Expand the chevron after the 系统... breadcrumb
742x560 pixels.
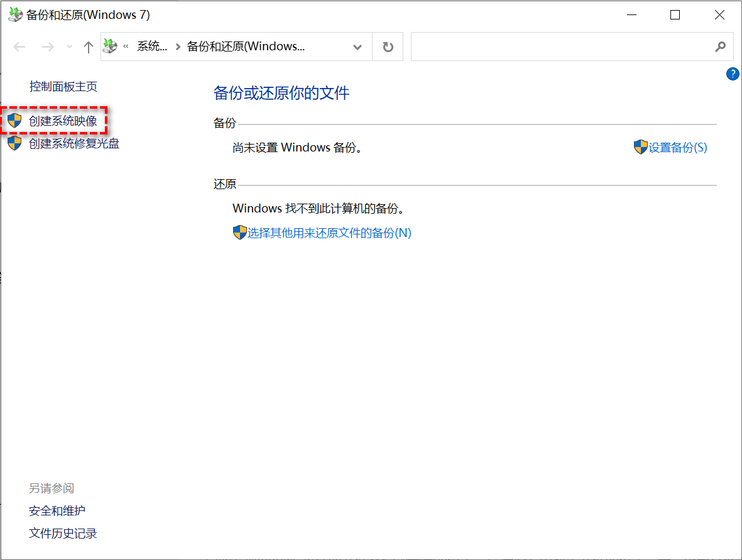(178, 47)
